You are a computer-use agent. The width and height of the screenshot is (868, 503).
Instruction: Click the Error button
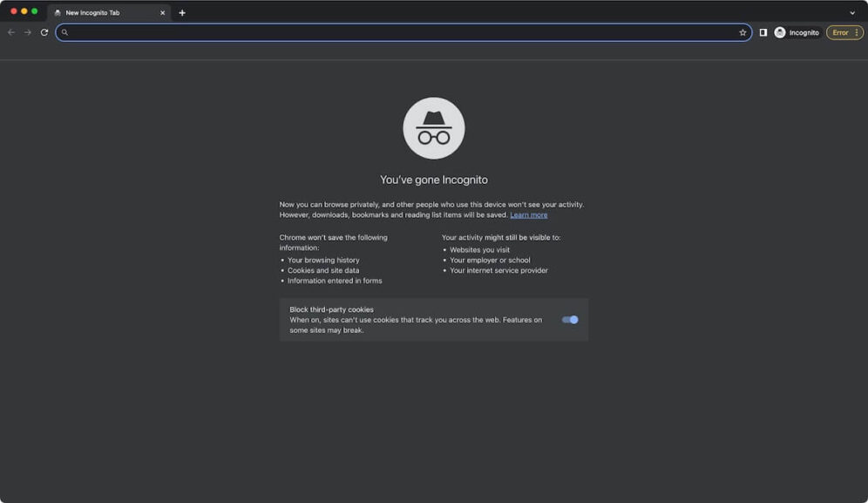click(x=839, y=31)
